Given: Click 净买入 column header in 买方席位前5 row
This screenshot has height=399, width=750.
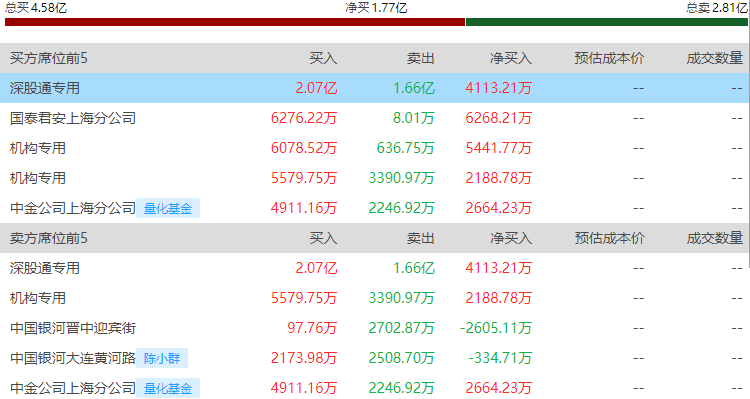Looking at the screenshot, I should click(x=511, y=58).
